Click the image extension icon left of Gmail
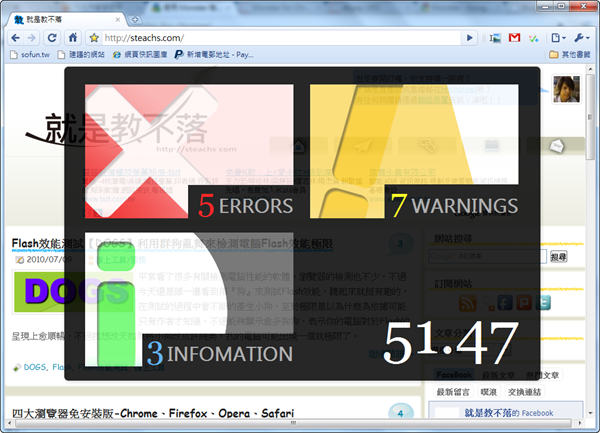This screenshot has width=600, height=433. 495,38
